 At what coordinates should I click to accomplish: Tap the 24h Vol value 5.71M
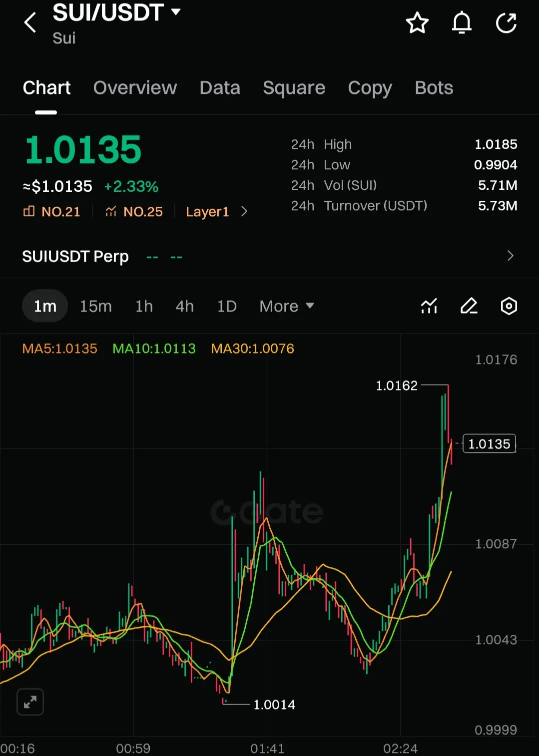[x=498, y=185]
